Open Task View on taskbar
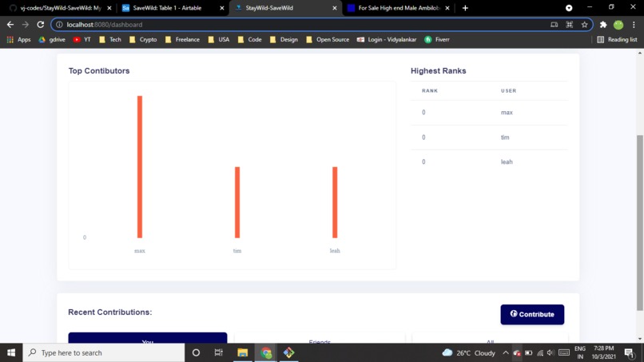644x362 pixels. click(218, 352)
